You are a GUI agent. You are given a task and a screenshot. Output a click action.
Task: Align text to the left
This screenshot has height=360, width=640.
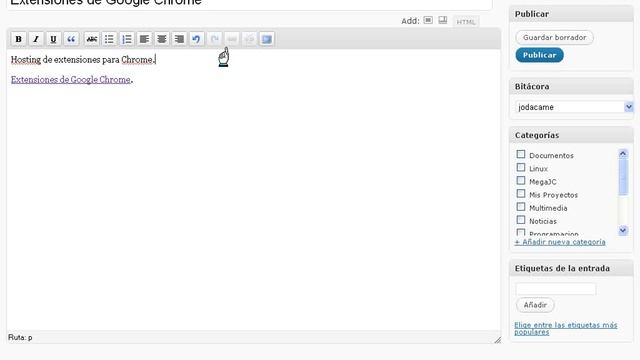pyautogui.click(x=144, y=39)
